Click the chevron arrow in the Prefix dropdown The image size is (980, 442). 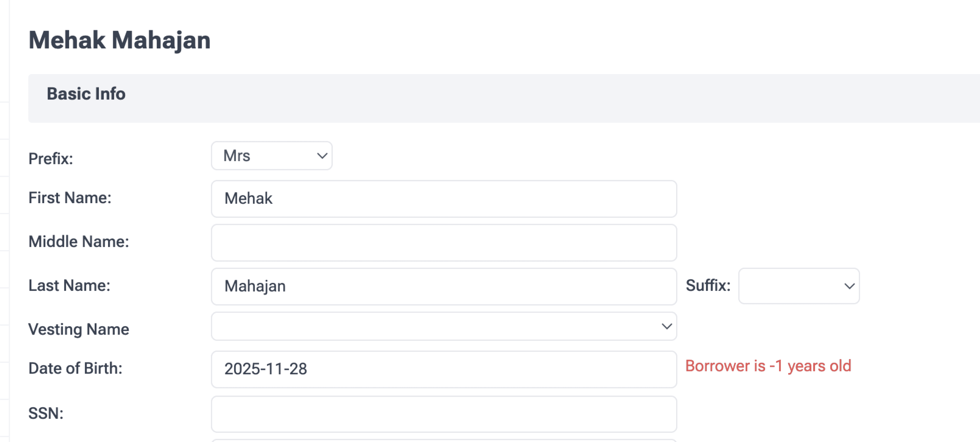322,156
